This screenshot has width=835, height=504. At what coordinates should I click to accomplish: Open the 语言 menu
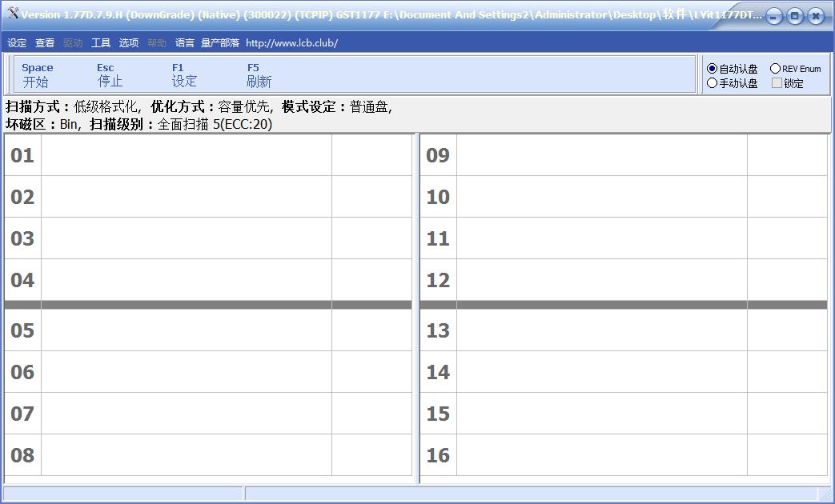pos(185,43)
